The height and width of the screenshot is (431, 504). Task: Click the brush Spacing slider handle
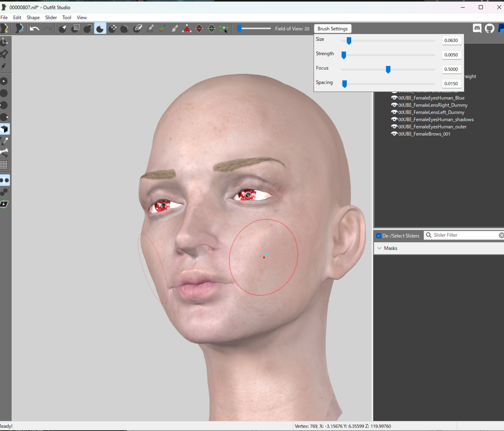pyautogui.click(x=344, y=84)
